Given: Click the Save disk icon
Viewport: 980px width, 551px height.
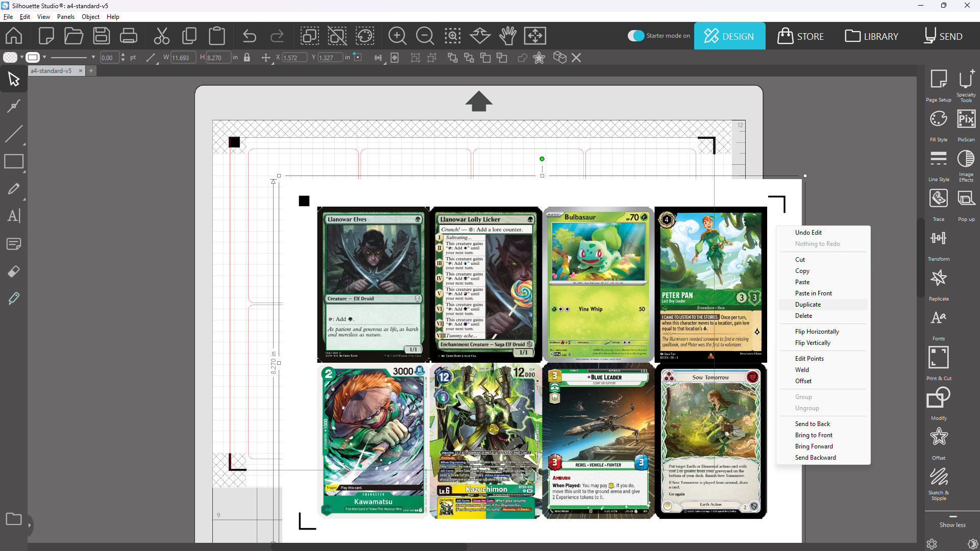Looking at the screenshot, I should pos(102,36).
